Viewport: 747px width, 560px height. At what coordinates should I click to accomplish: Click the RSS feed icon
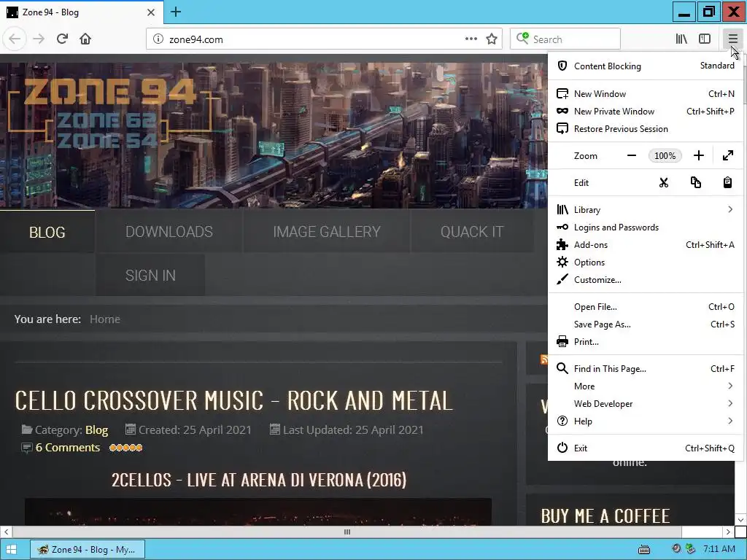point(543,359)
